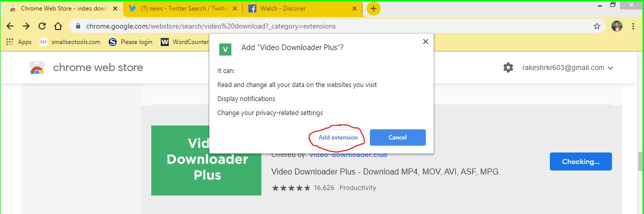Click the Chrome Web Store logo
This screenshot has height=214, width=644.
coord(37,68)
